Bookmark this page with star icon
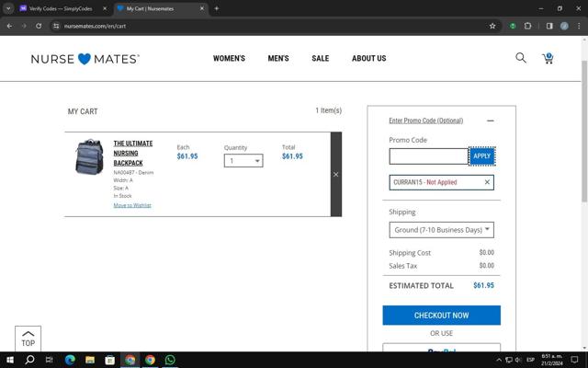 pyautogui.click(x=492, y=26)
